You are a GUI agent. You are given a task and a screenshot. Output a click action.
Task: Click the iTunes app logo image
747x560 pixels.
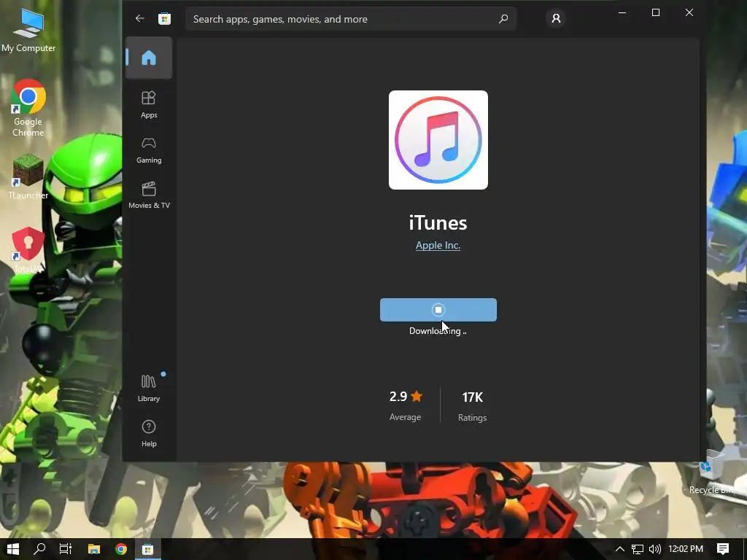pos(438,140)
